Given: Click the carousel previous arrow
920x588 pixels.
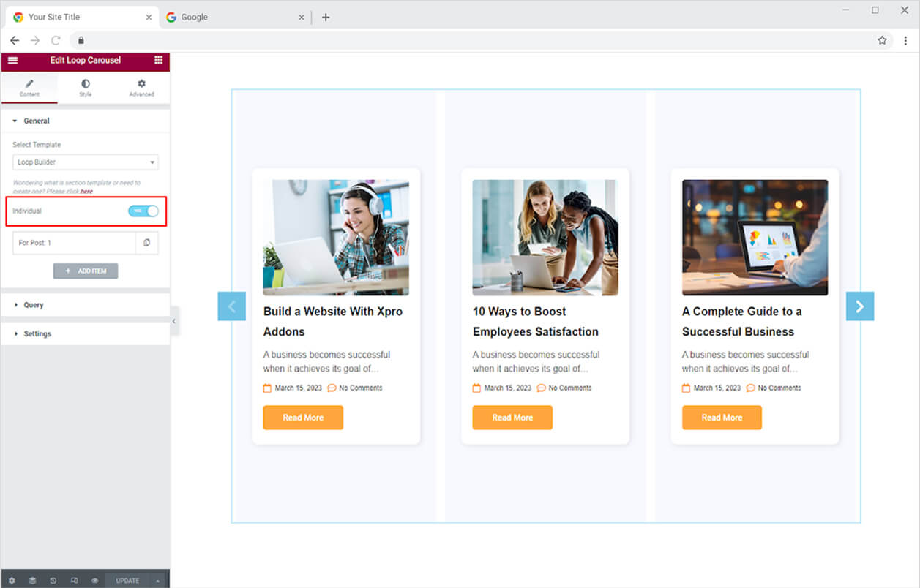Looking at the screenshot, I should [x=232, y=306].
